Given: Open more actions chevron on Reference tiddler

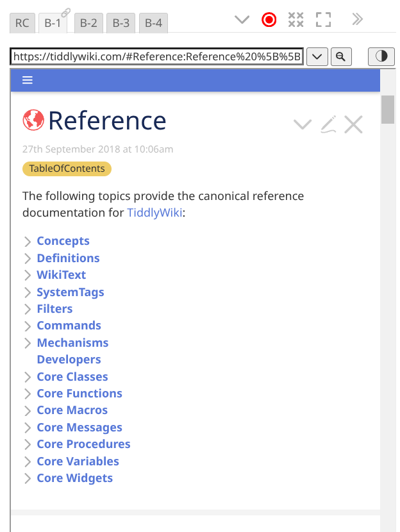Looking at the screenshot, I should 303,124.
